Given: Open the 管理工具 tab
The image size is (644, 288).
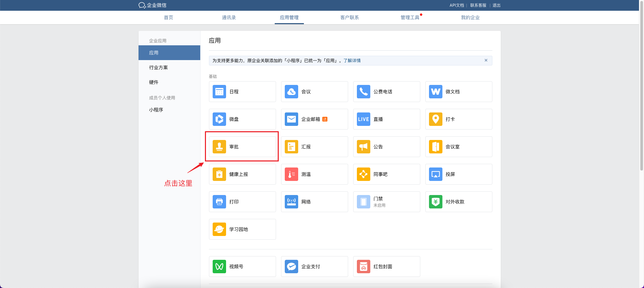Looking at the screenshot, I should 410,17.
